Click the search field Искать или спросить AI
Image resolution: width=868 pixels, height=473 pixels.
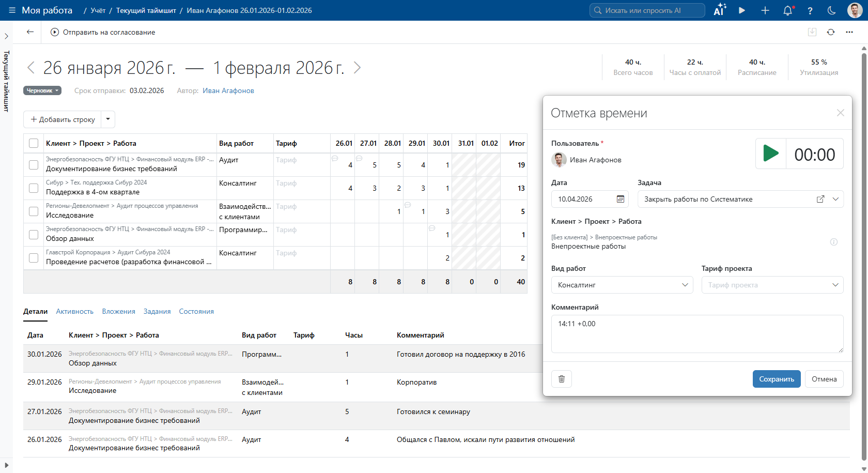click(647, 10)
